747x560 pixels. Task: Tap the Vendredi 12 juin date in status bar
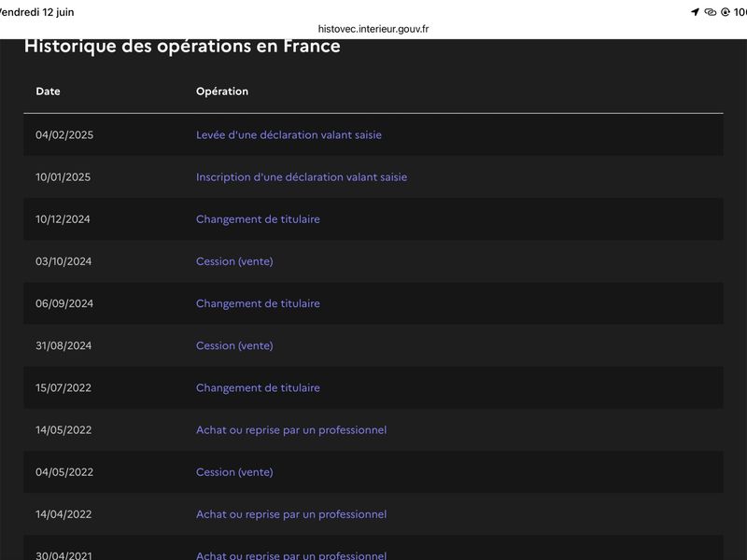37,12
